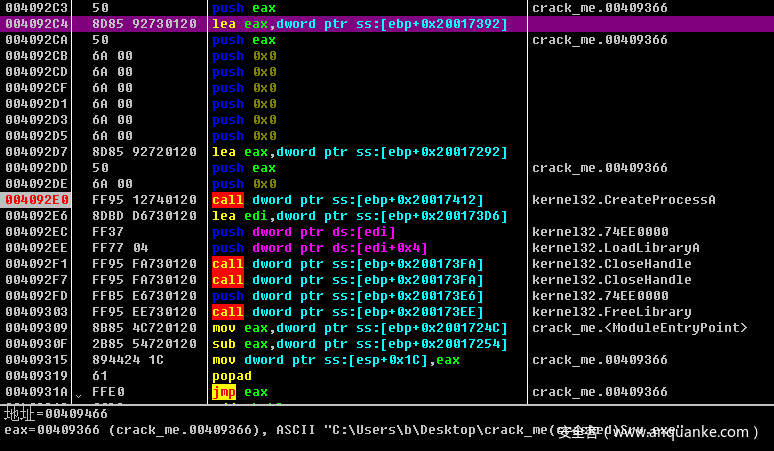
Task: Click hex bytes FFE0 on jmp row
Action: coord(108,392)
